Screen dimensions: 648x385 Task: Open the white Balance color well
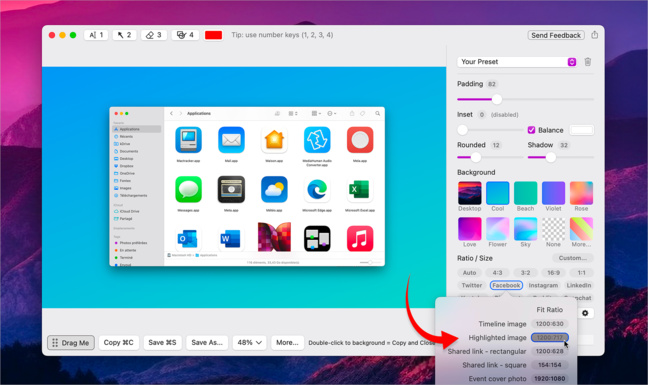(581, 130)
